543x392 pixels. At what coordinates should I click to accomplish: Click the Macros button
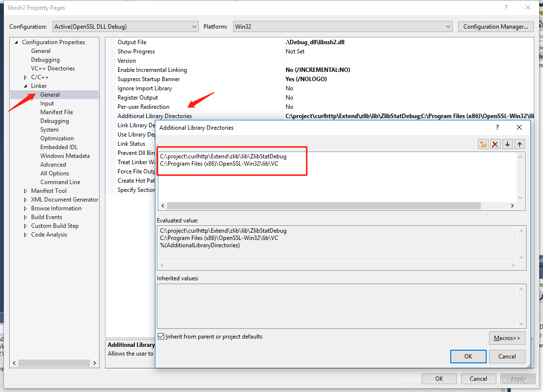507,338
